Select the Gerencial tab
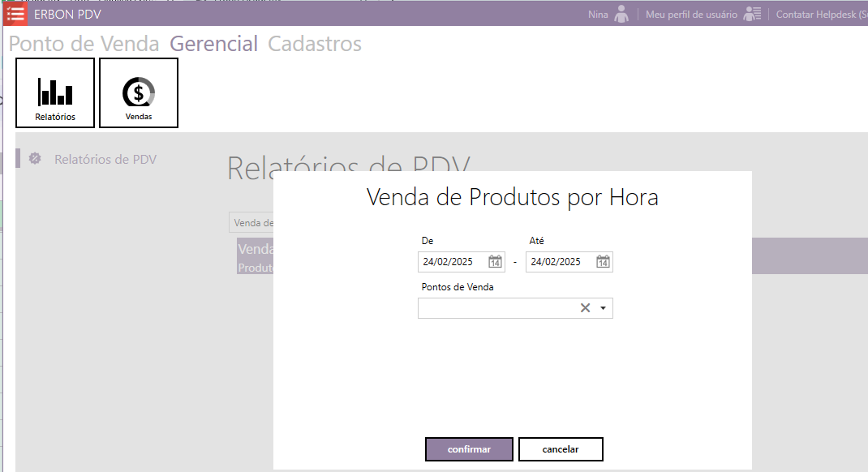 tap(213, 44)
